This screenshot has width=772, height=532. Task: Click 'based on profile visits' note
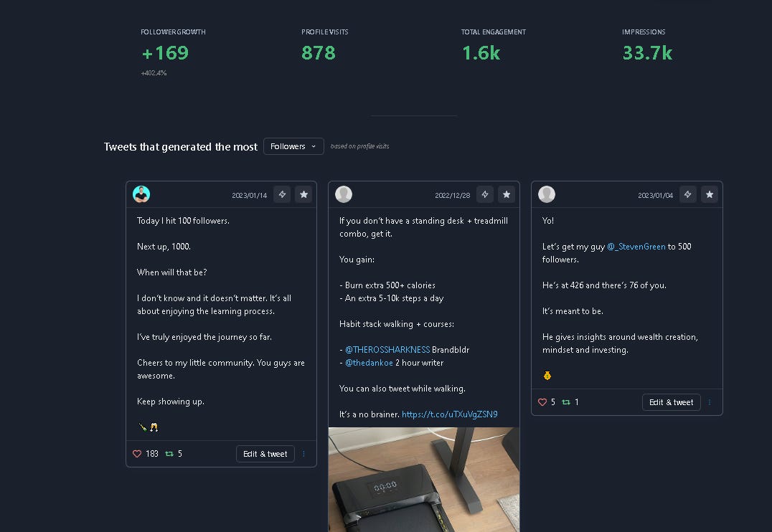click(360, 146)
